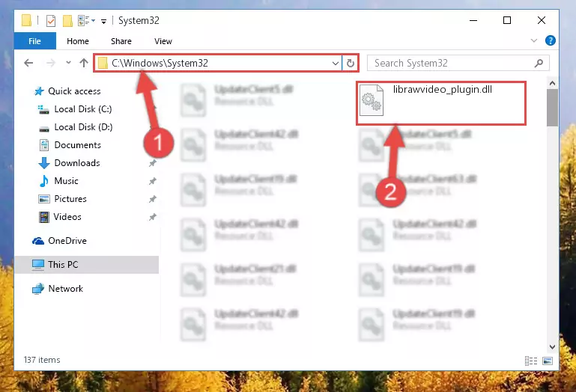The image size is (576, 392).
Task: Click the librawvideo_plugin.dll gear file icon
Action: 371,99
